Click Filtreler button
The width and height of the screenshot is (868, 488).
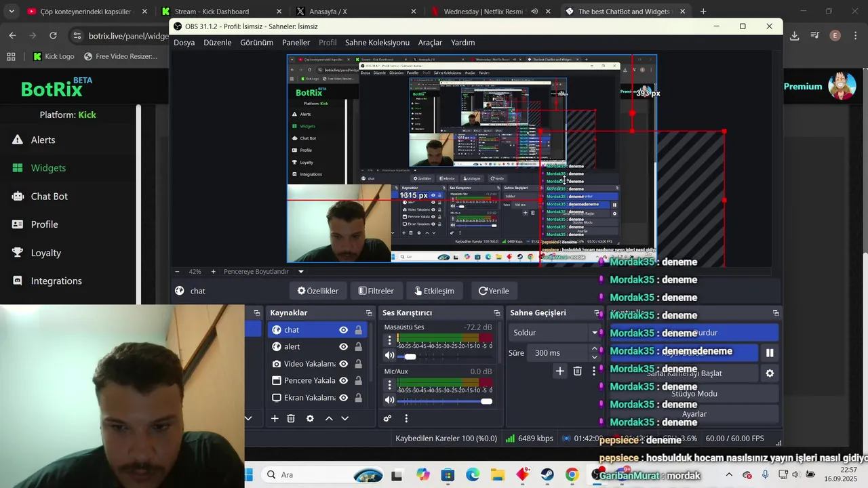[376, 291]
